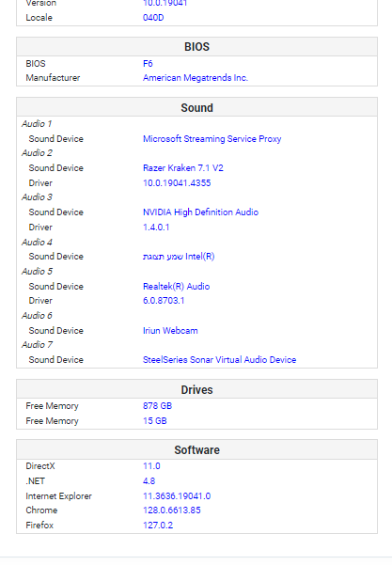Click the Audio 6 heading
This screenshot has width=392, height=581.
pos(37,315)
